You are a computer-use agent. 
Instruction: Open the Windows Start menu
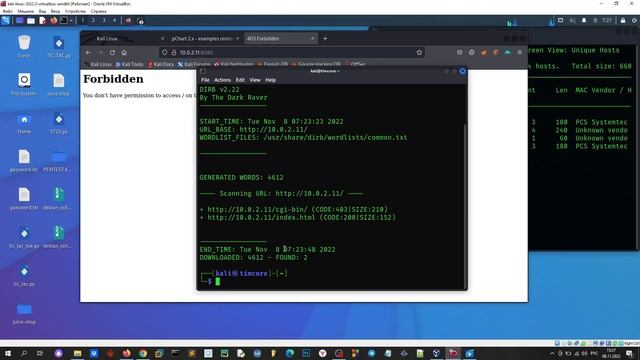(7, 353)
